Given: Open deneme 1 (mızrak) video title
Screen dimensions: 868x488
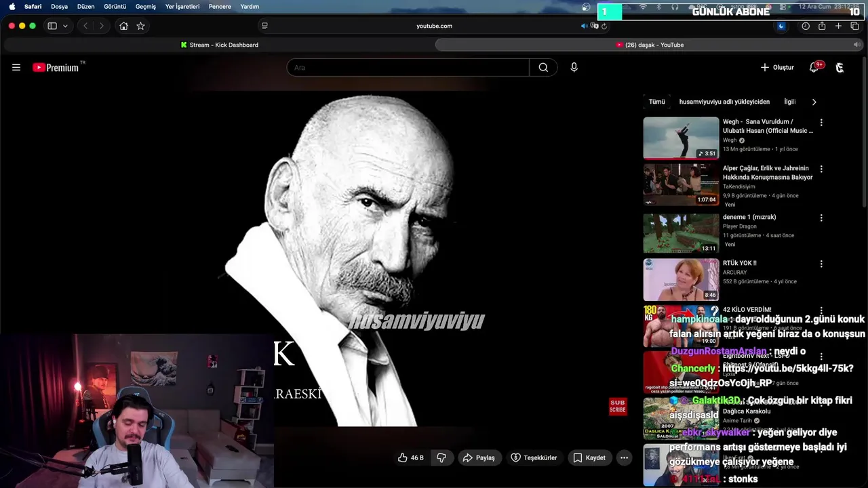Looking at the screenshot, I should coord(749,217).
